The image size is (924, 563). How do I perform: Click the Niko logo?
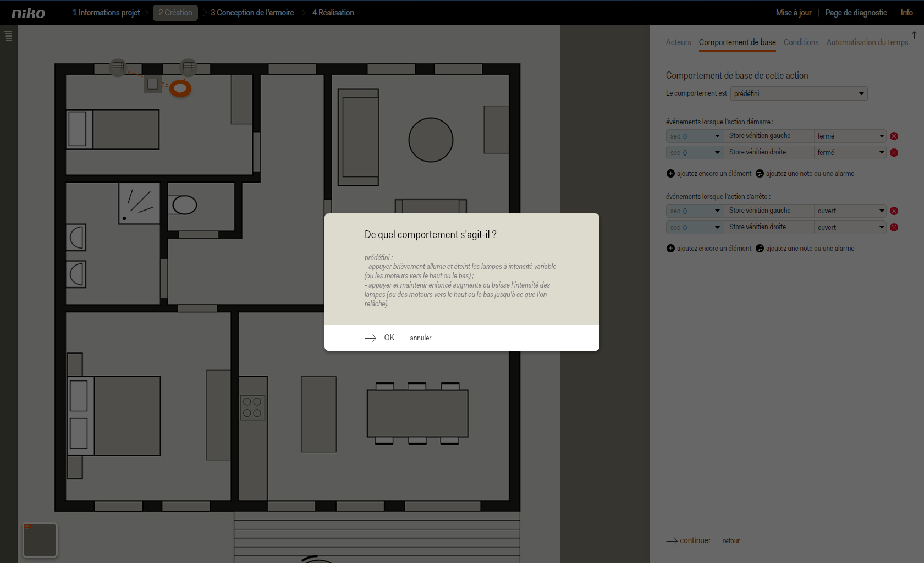(29, 13)
